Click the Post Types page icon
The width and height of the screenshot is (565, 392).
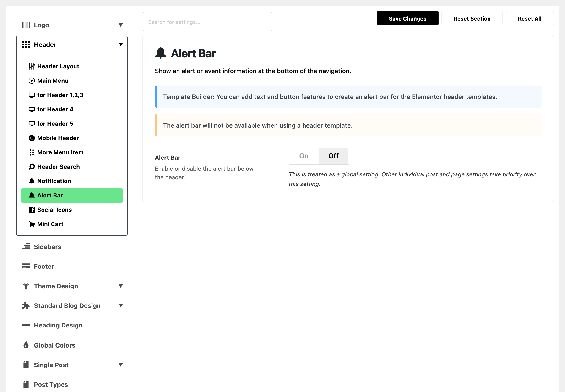click(26, 384)
